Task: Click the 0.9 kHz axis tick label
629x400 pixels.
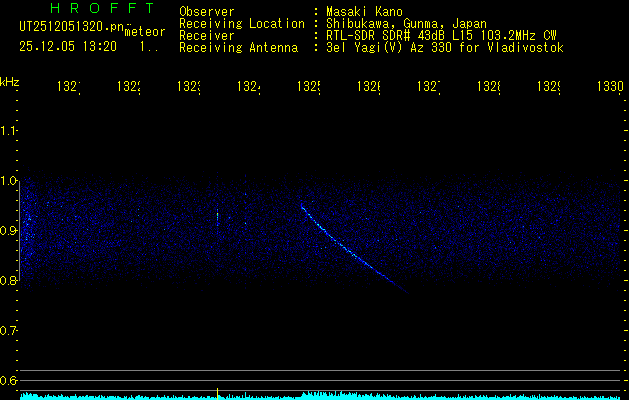Action: (8, 230)
